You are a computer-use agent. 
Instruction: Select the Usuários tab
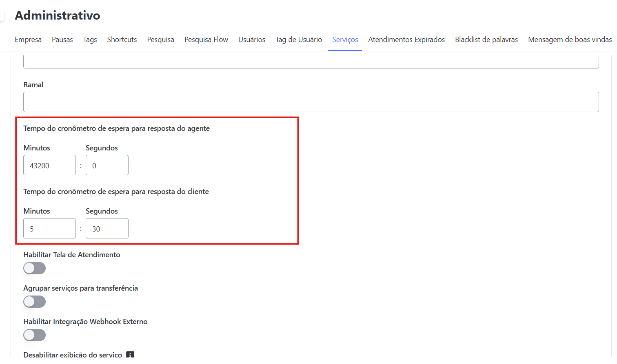coord(251,39)
